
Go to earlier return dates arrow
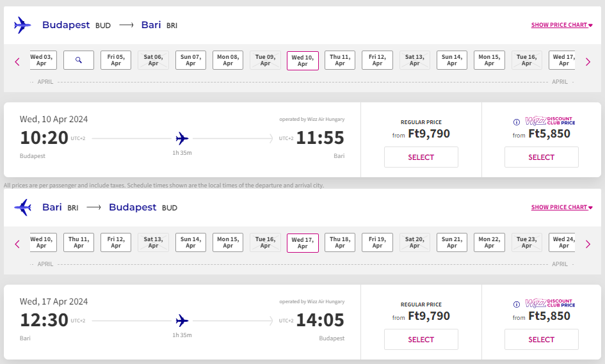17,244
